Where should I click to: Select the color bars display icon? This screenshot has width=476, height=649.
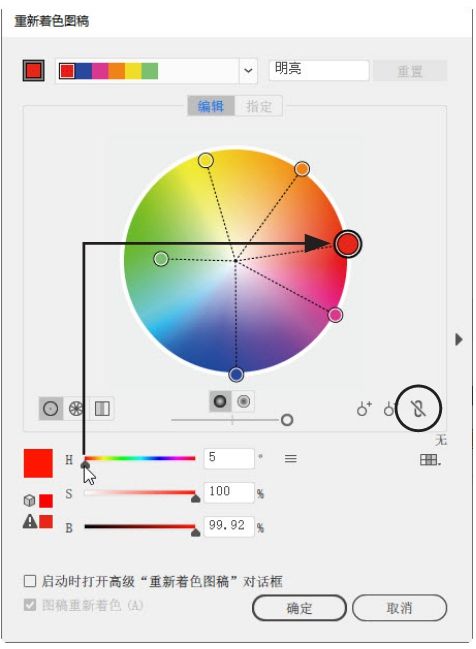[x=102, y=409]
